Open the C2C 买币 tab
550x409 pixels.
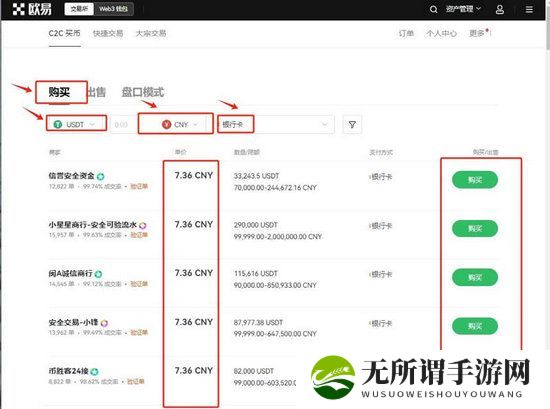tap(65, 33)
